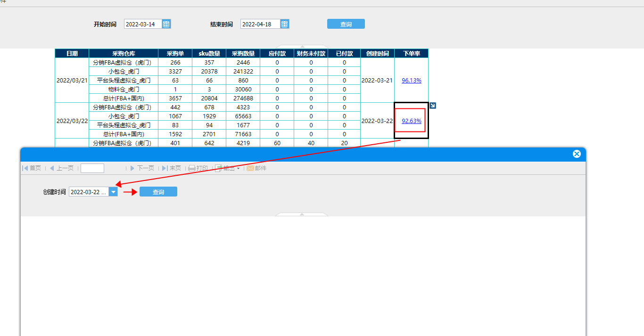
Task: Click the 创建时间 column header
Action: click(x=378, y=54)
